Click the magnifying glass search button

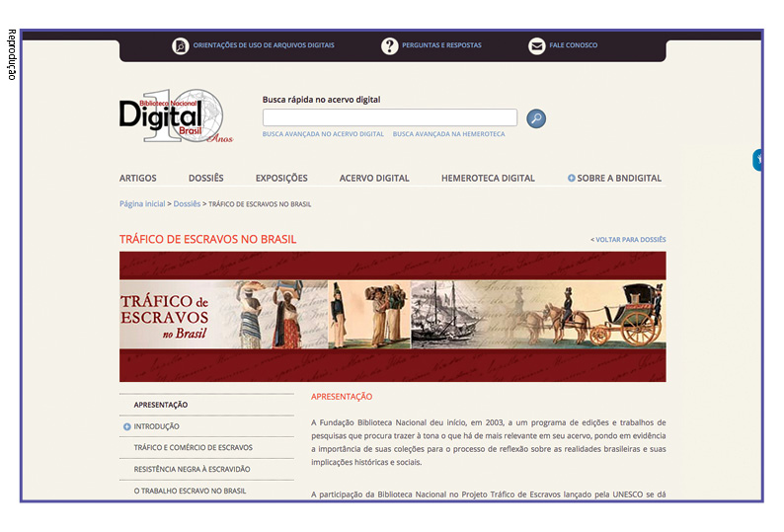[x=536, y=118]
